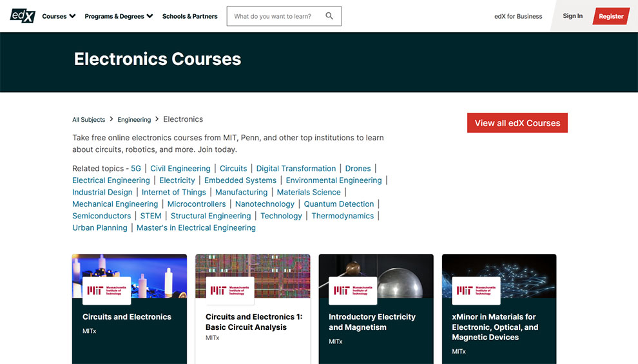The image size is (638, 364).
Task: Click Sign In
Action: click(572, 16)
